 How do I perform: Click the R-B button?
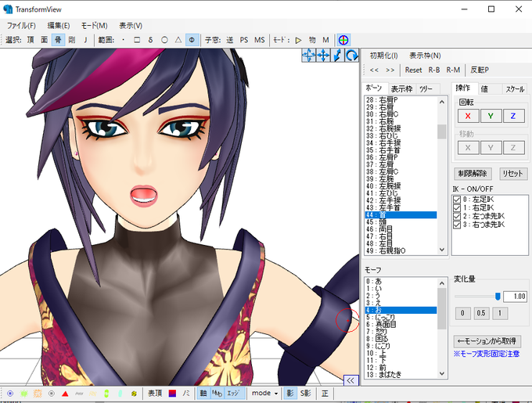pyautogui.click(x=434, y=70)
